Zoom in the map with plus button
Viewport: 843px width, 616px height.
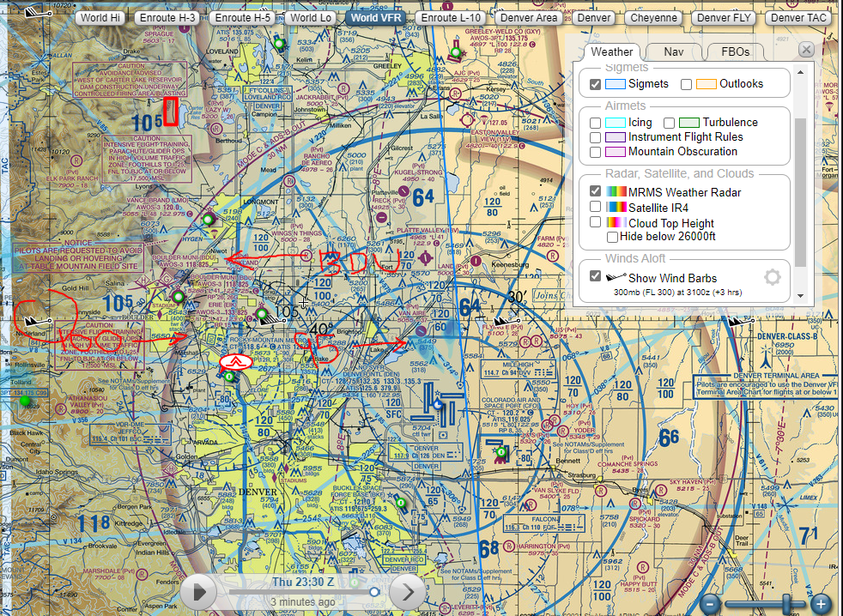pos(821,604)
